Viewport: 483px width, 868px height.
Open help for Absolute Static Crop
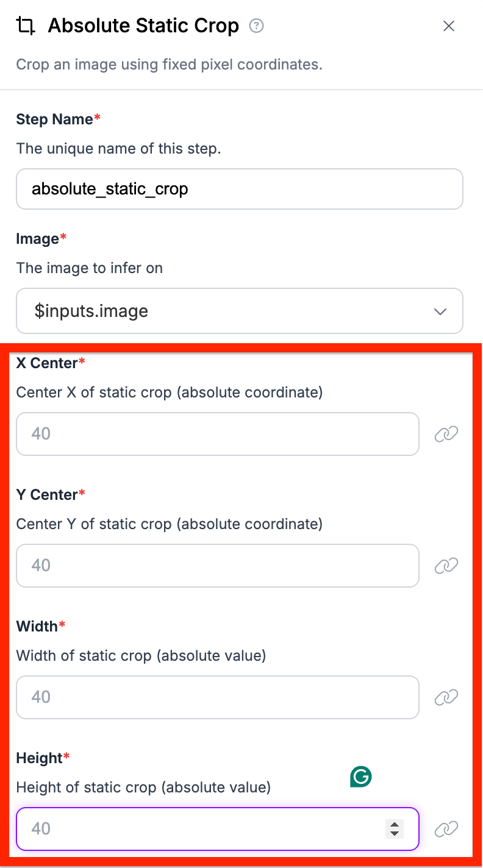pos(257,26)
